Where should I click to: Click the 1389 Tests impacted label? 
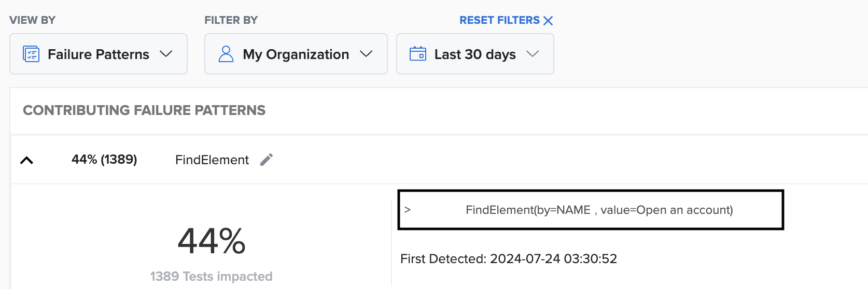[211, 276]
